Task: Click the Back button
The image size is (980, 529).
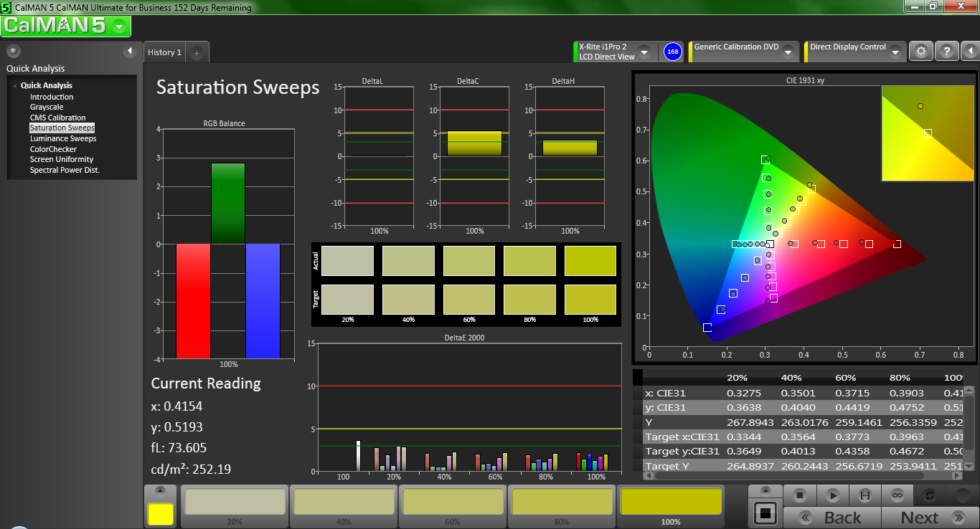Action: click(x=831, y=518)
